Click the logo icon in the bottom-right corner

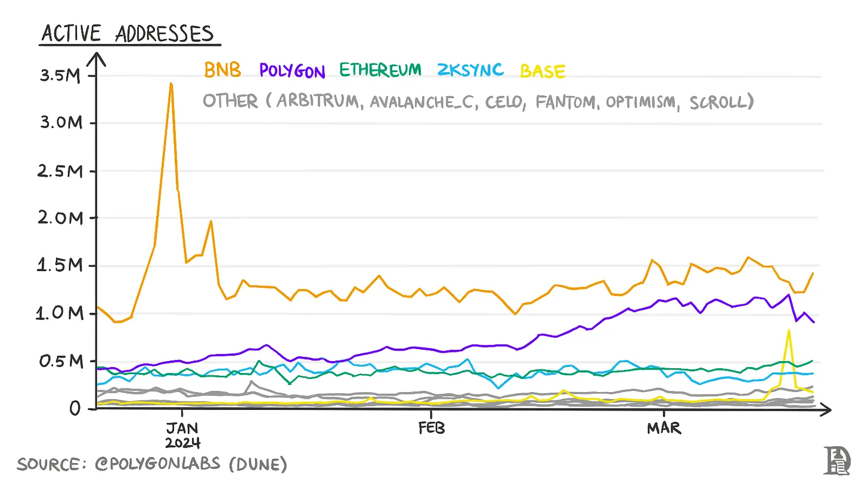tap(836, 461)
